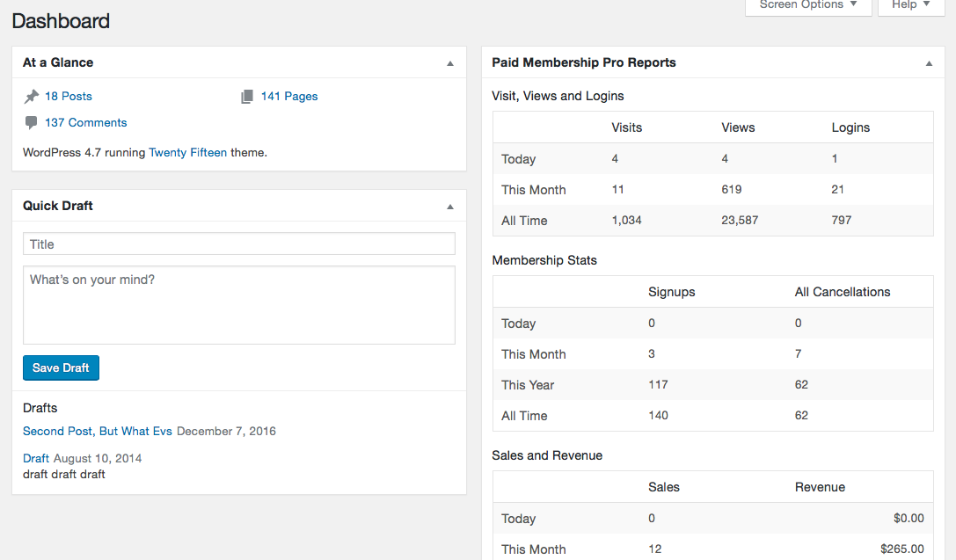Click the Quick Draft panel title
Image resolution: width=956 pixels, height=560 pixels.
click(x=58, y=206)
